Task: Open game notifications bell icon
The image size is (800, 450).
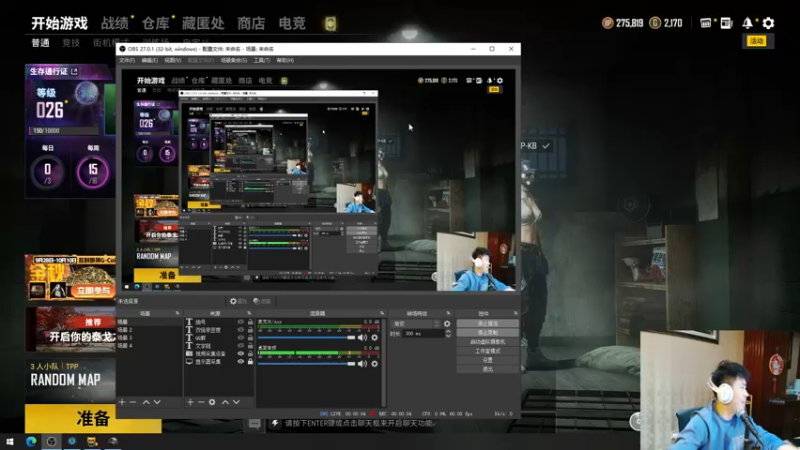Action: 747,23
